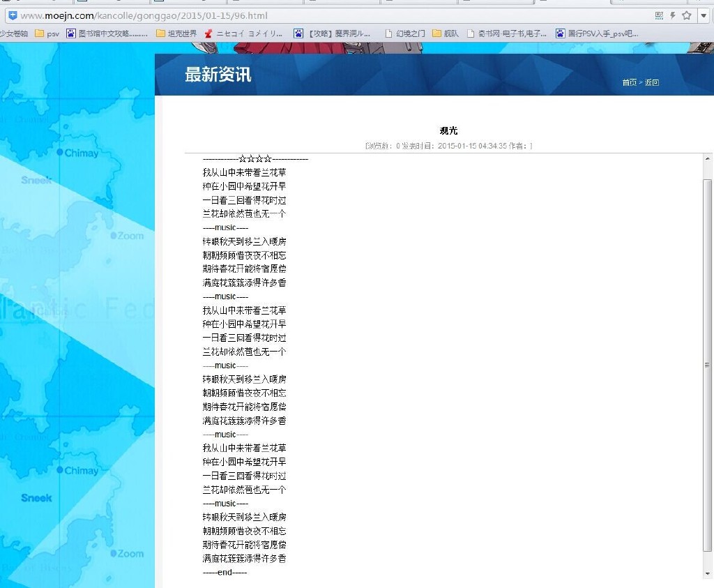Click the content scrollbar down arrow
This screenshot has height=588, width=714.
tap(708, 573)
